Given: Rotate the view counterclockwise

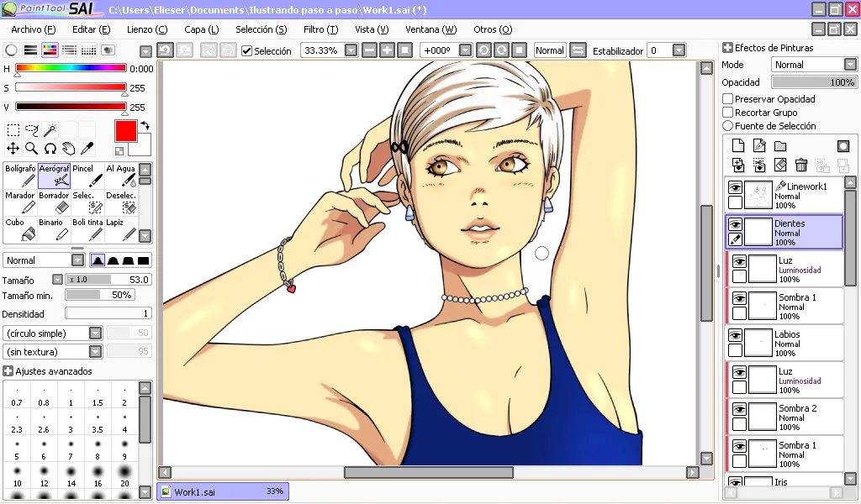Looking at the screenshot, I should 483,50.
